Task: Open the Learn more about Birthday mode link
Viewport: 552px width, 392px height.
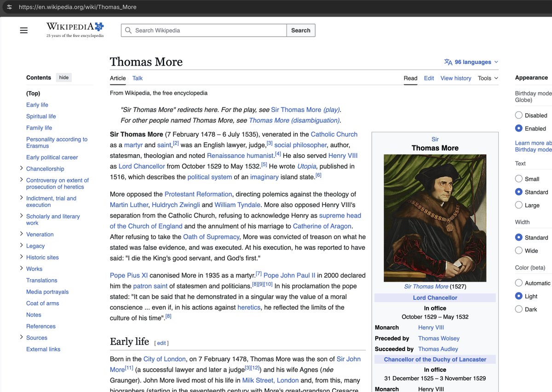Action: coord(534,146)
